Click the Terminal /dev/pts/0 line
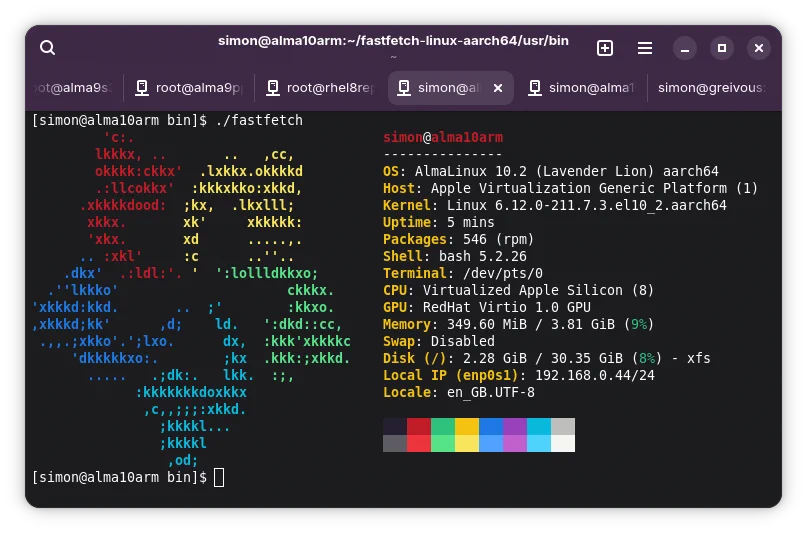Screen dimensions: 807x533 (463, 273)
